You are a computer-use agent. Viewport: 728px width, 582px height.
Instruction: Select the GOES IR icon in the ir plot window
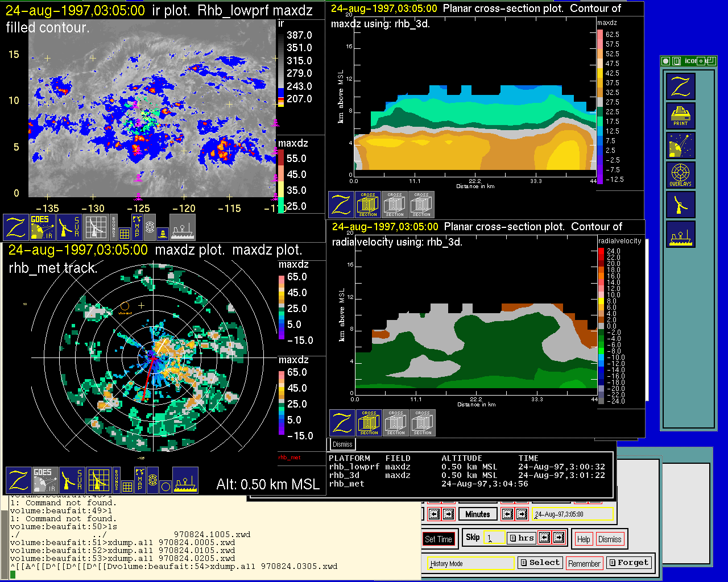tap(43, 227)
